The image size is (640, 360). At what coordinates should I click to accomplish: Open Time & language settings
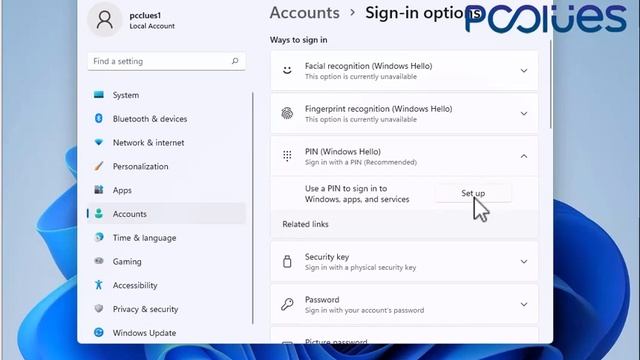coord(167,238)
